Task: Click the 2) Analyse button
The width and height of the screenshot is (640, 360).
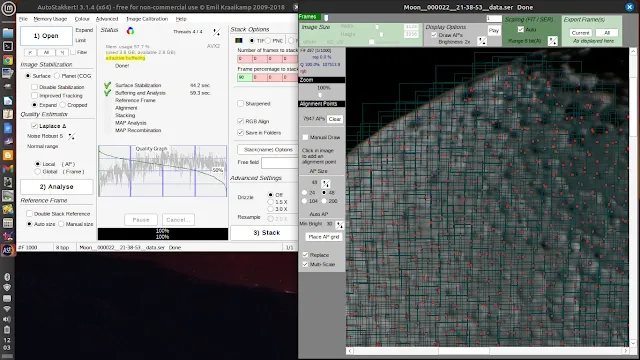Action: 57,187
